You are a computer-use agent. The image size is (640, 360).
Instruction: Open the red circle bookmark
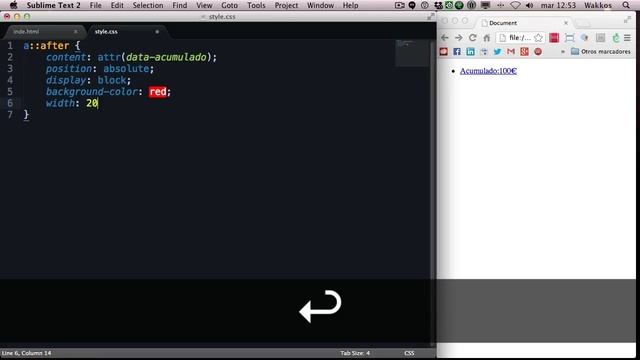(x=538, y=51)
